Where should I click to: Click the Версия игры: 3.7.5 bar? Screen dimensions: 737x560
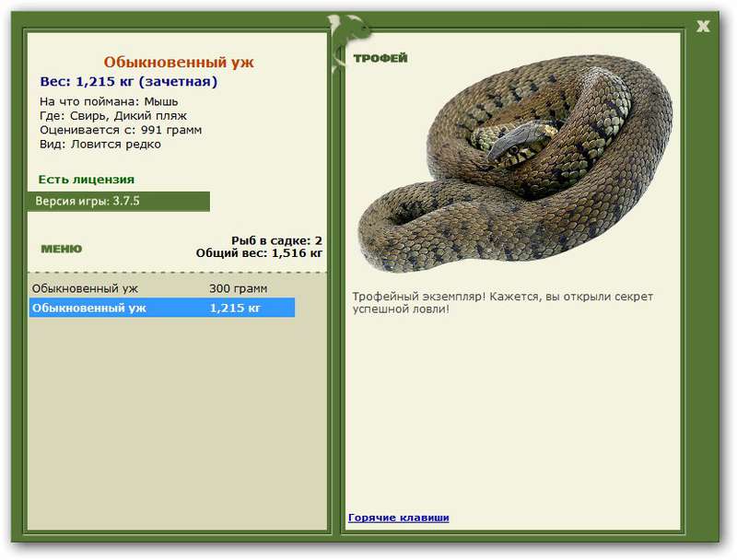click(x=119, y=202)
